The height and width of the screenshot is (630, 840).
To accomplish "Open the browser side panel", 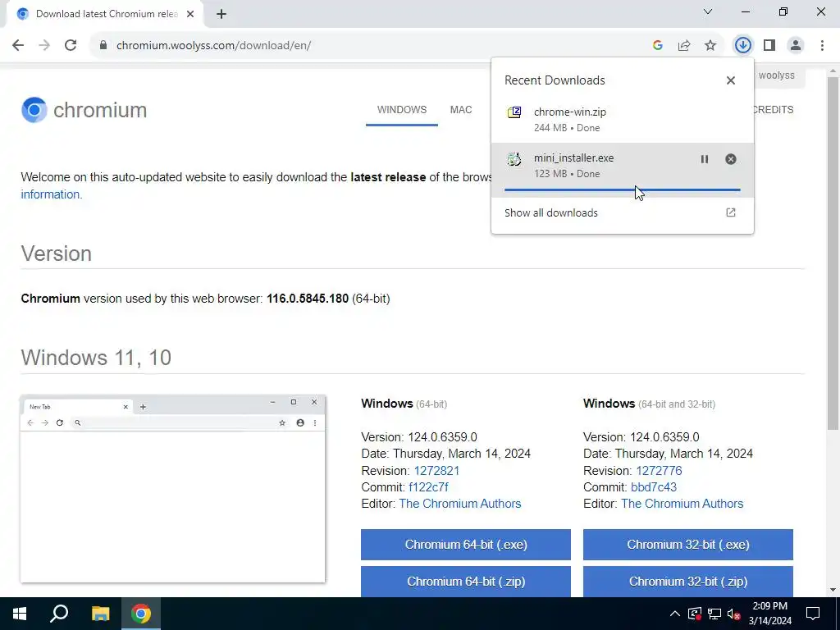I will [769, 46].
